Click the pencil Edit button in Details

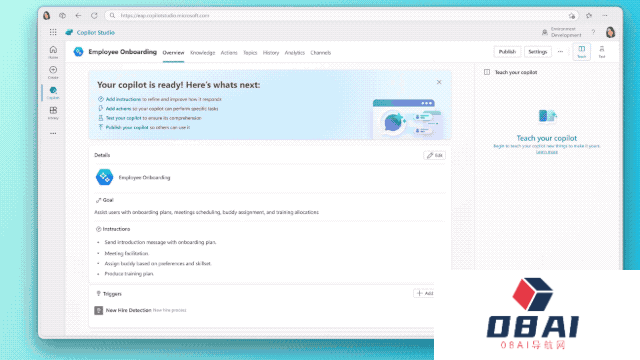(x=435, y=155)
